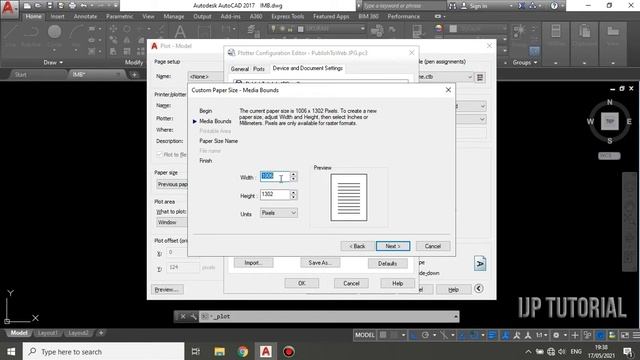640x360 pixels.
Task: Select the Begin step in the wizard
Action: pyautogui.click(x=205, y=111)
